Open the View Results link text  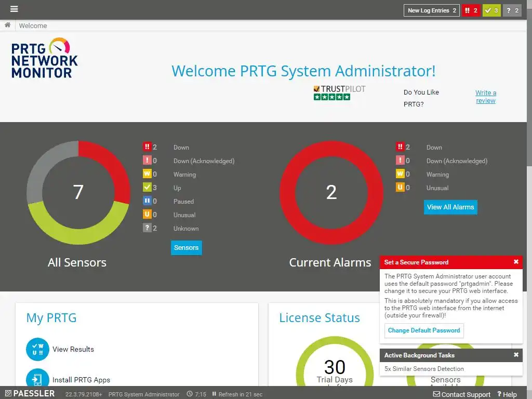click(x=73, y=349)
